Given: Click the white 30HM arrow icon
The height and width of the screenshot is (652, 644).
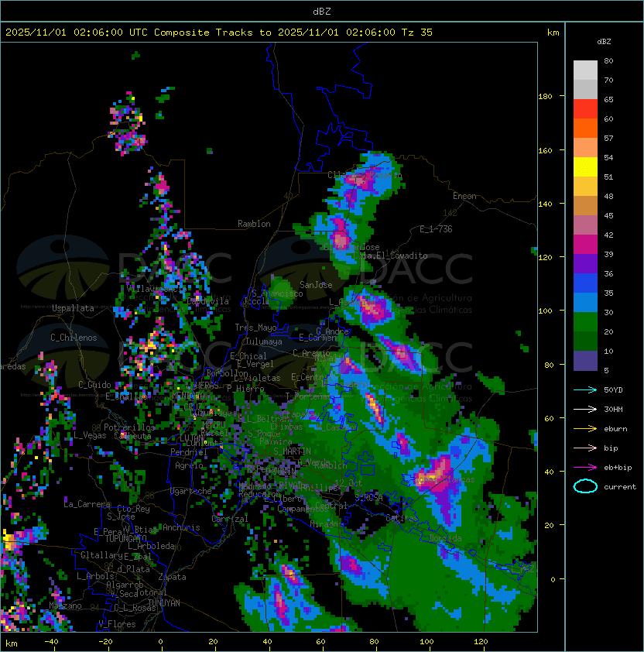Looking at the screenshot, I should pyautogui.click(x=585, y=409).
